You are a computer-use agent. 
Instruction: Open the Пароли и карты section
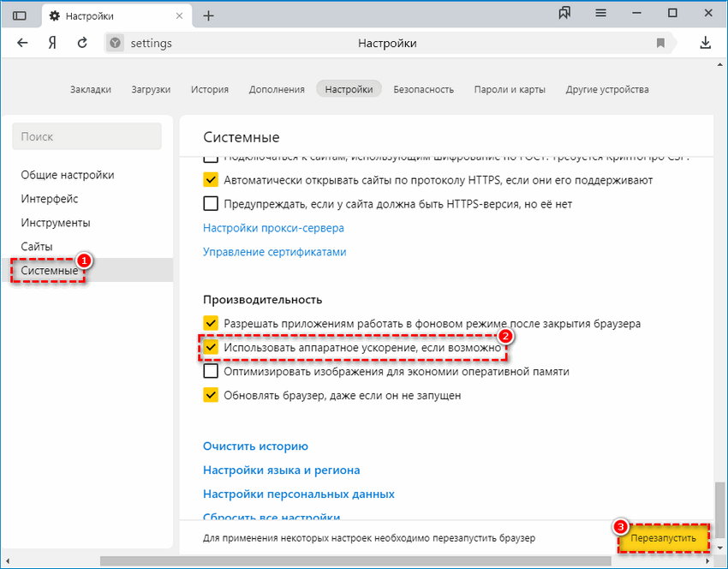tap(508, 88)
